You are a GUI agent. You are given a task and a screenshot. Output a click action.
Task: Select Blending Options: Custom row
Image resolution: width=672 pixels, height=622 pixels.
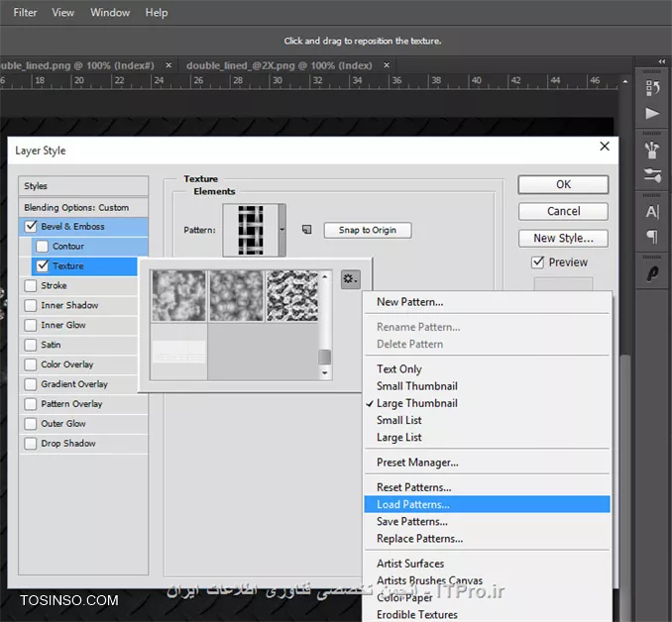click(83, 207)
